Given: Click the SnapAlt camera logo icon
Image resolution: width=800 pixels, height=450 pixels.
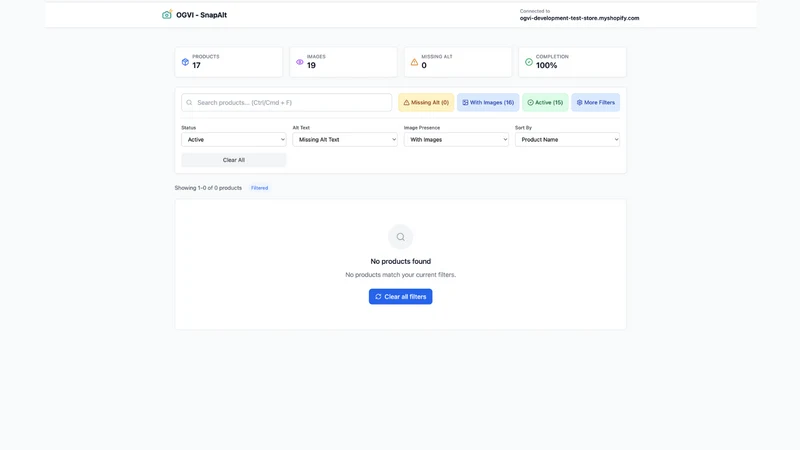Looking at the screenshot, I should click(167, 15).
